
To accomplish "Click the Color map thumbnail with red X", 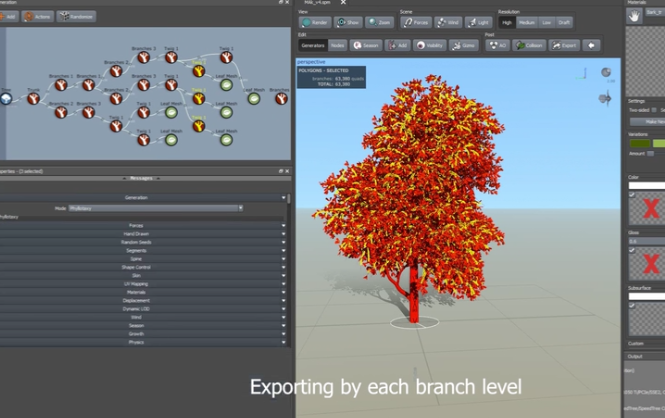I will click(647, 208).
